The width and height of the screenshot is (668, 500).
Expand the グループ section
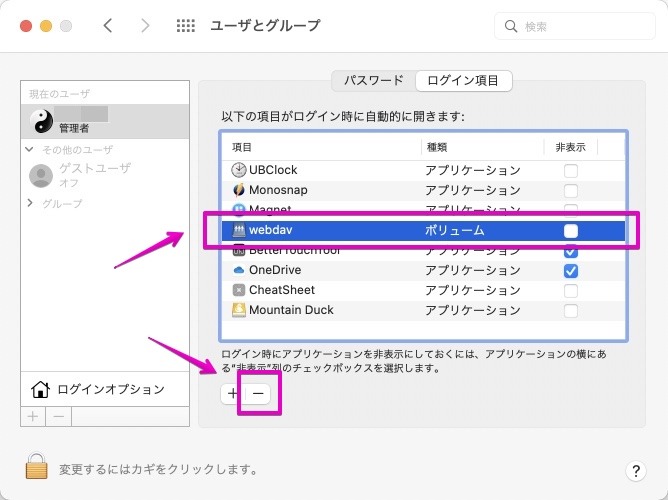(29, 203)
